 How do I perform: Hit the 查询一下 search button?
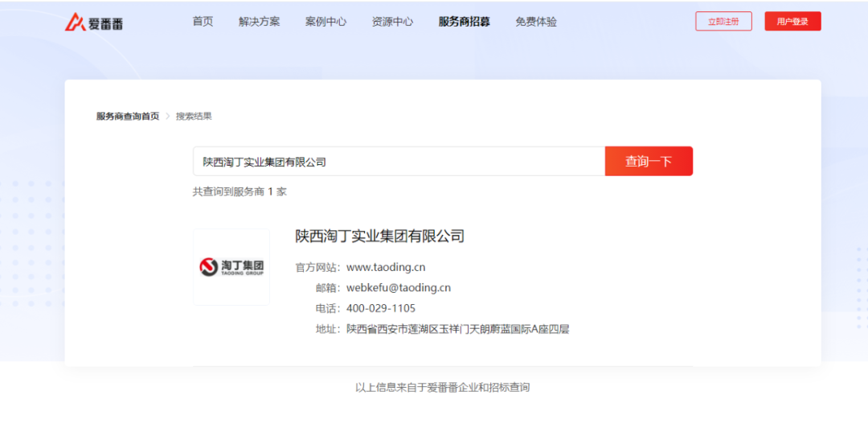click(x=648, y=162)
